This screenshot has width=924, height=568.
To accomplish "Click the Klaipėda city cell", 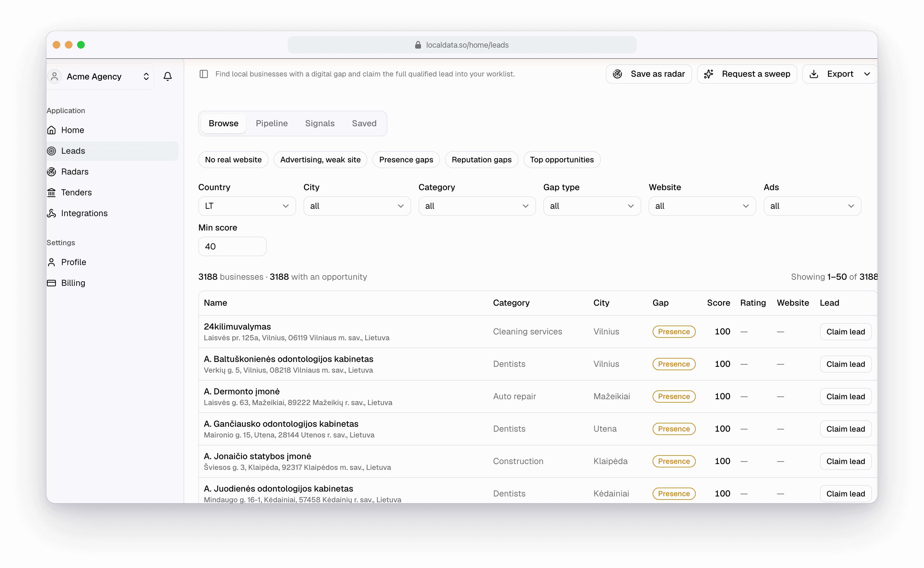I will pos(610,461).
